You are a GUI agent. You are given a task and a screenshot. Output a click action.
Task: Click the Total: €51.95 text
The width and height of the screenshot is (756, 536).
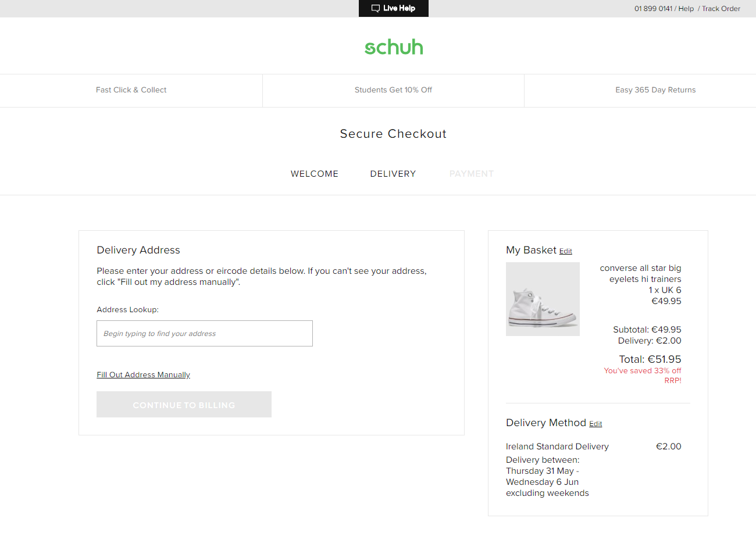pos(650,359)
